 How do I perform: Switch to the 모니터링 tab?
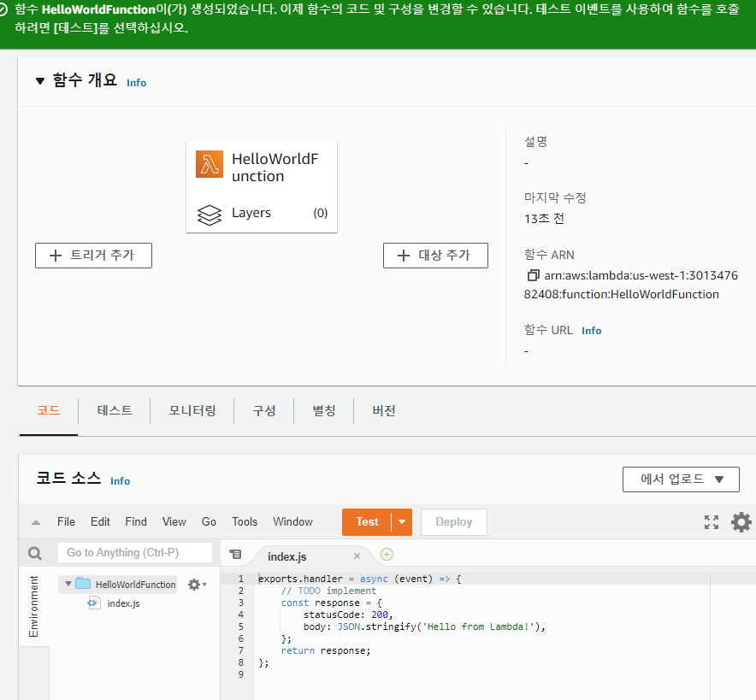(192, 410)
